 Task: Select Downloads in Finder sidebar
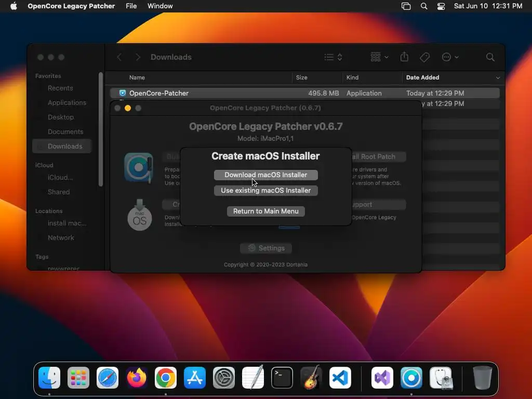(x=62, y=146)
